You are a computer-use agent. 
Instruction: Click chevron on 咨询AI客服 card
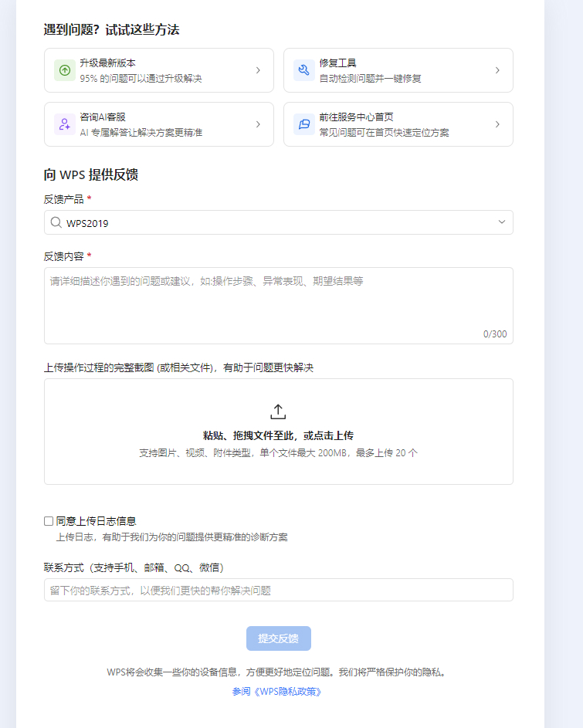(x=258, y=124)
